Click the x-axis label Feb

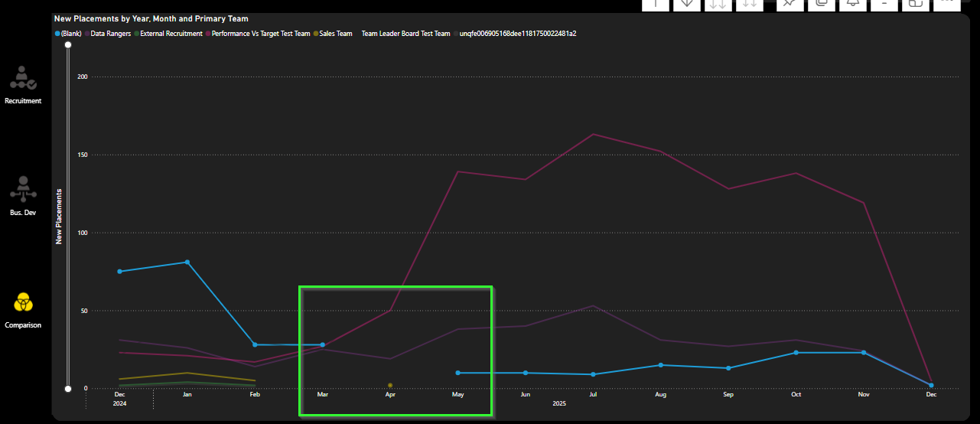(255, 395)
